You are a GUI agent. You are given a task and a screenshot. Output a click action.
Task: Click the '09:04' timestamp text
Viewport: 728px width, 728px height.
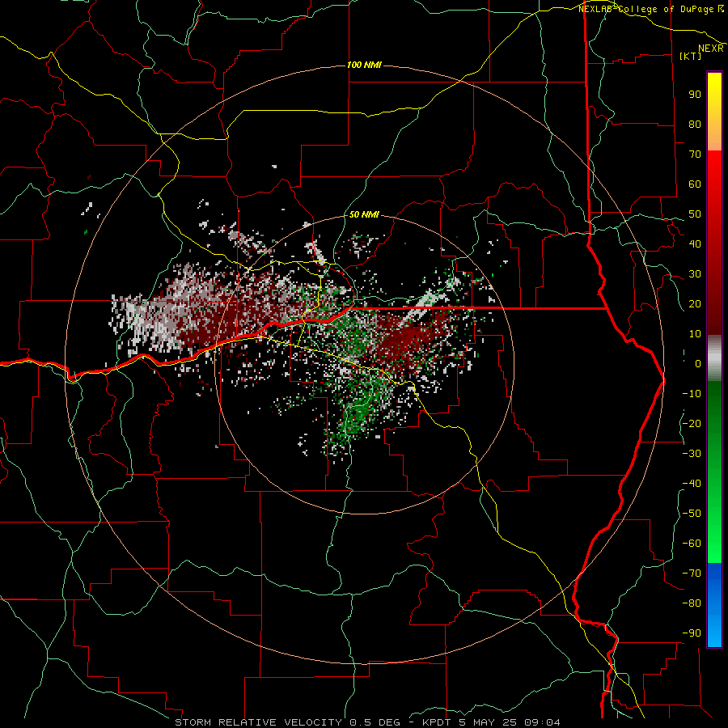point(542,722)
